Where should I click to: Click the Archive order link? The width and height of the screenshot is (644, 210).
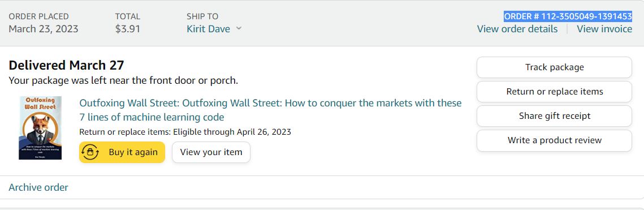click(x=38, y=187)
